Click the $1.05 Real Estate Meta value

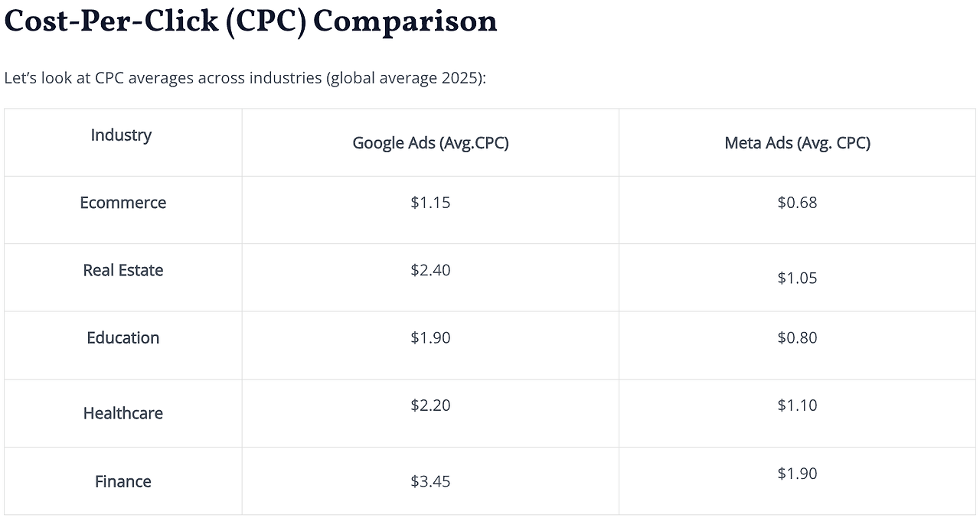tap(797, 278)
